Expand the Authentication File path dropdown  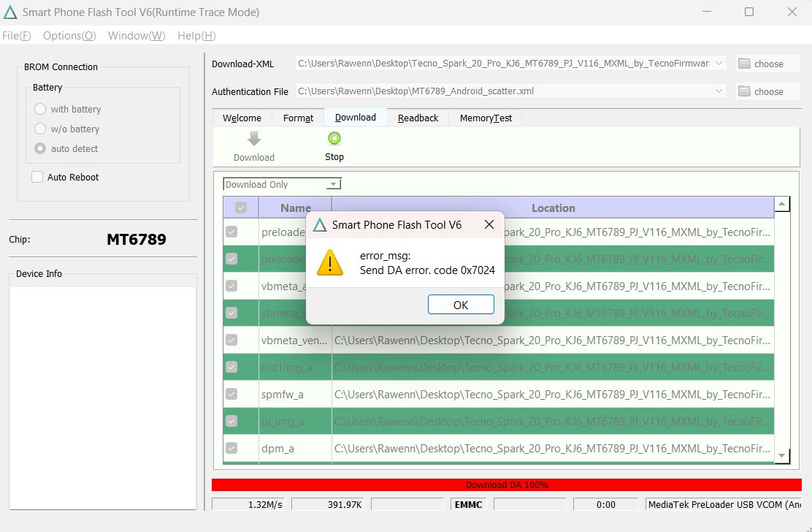[719, 91]
